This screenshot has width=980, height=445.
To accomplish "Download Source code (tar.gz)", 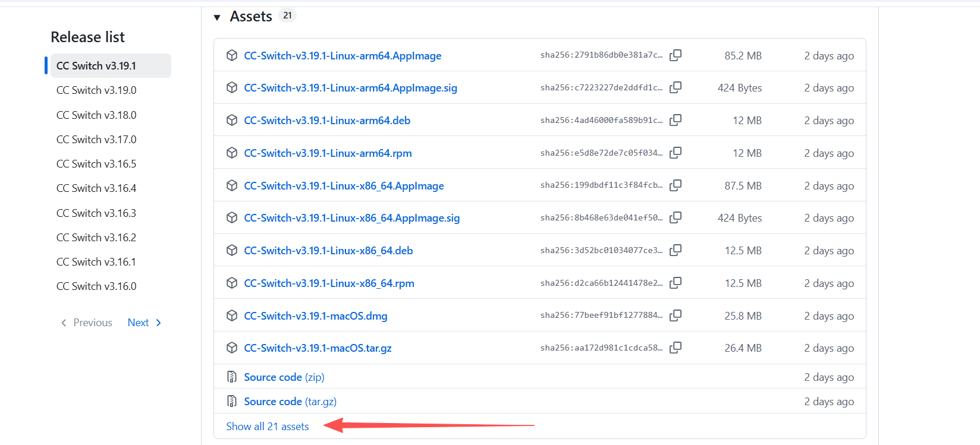I will pos(290,402).
